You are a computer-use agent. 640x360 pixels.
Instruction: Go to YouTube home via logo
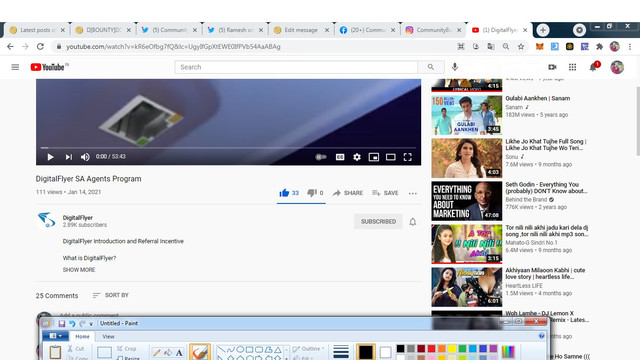(48, 67)
